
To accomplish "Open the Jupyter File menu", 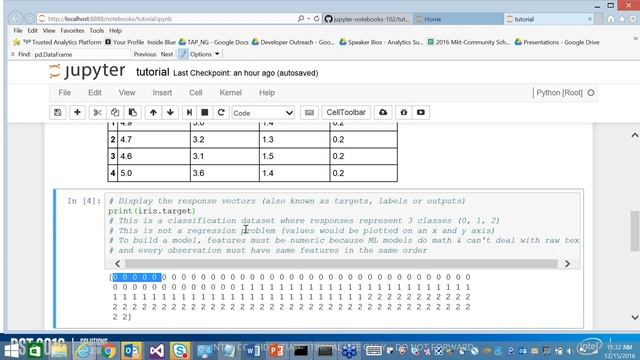I will (x=64, y=93).
